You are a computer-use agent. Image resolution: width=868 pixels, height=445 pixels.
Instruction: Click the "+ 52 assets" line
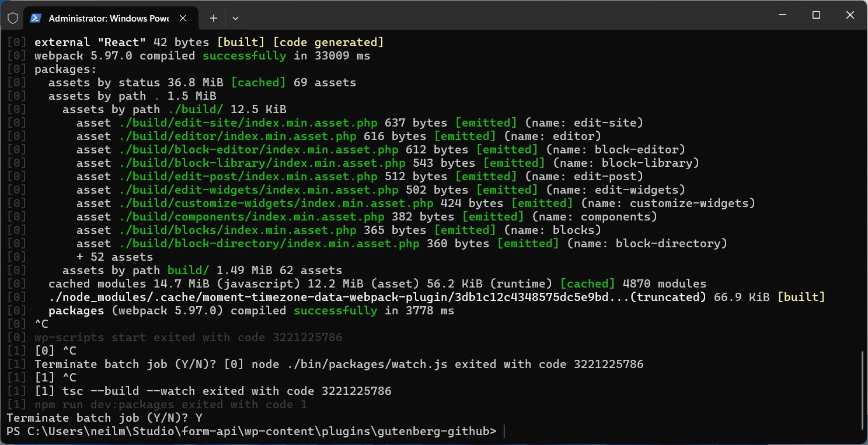point(114,257)
